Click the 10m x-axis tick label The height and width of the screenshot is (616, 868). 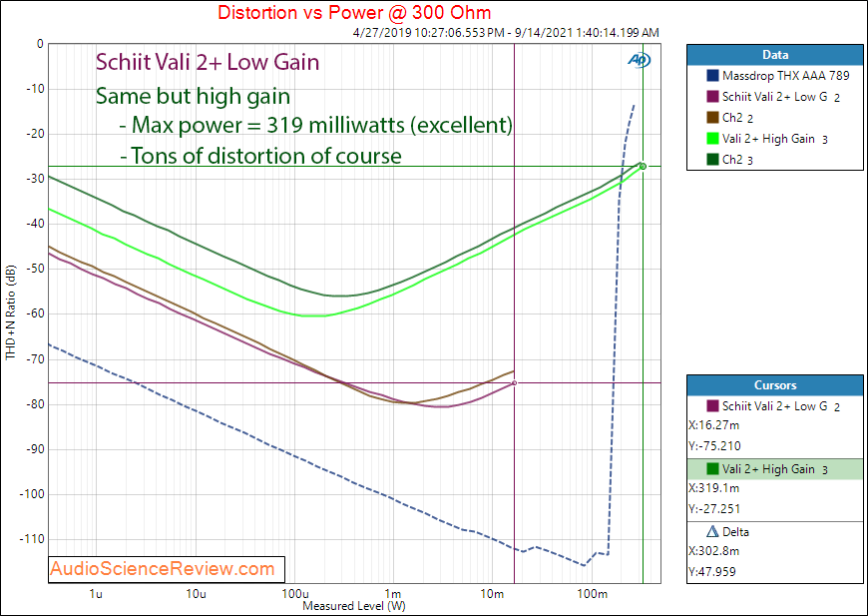(492, 594)
